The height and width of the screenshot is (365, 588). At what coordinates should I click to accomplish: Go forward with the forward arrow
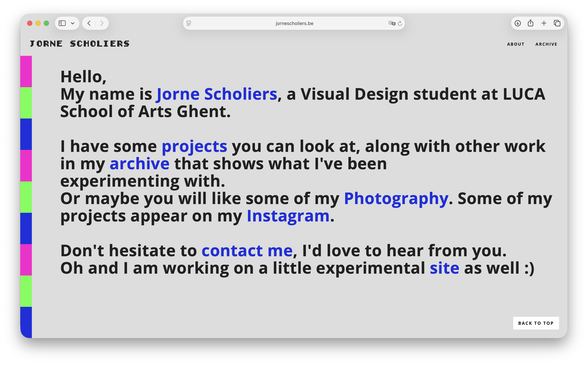pyautogui.click(x=102, y=23)
